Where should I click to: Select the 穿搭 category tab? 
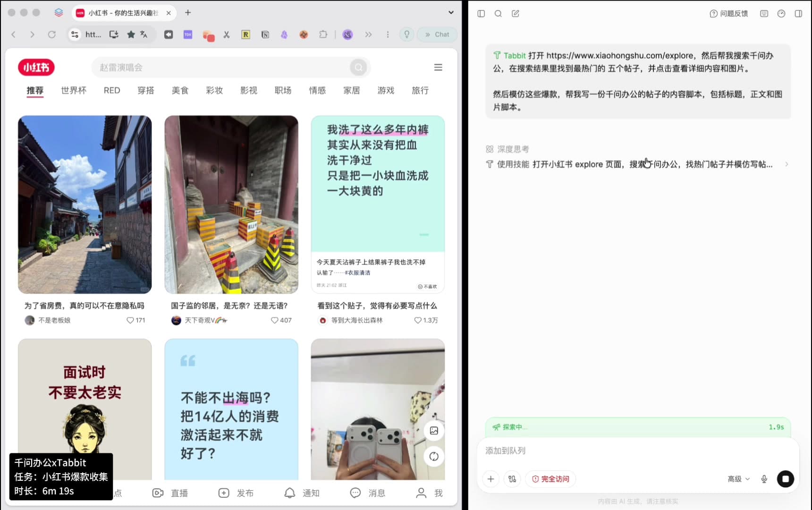146,90
